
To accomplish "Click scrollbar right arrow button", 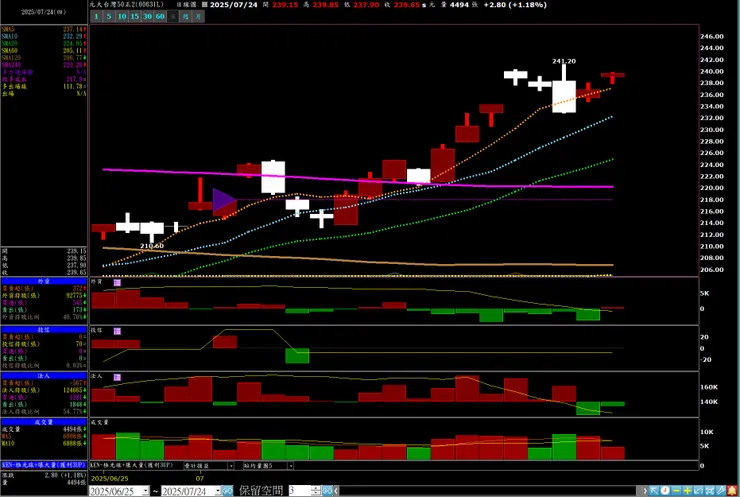I will 644,491.
